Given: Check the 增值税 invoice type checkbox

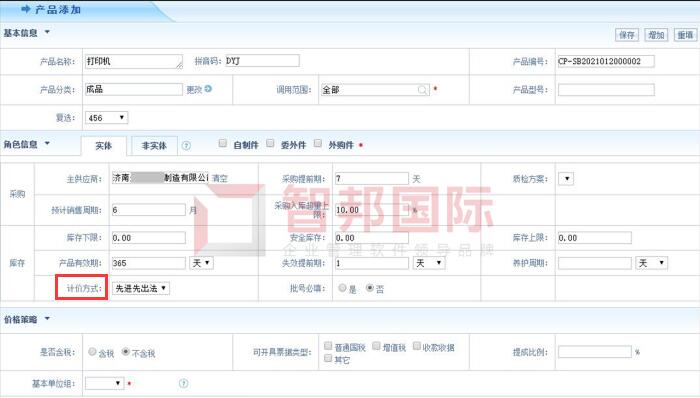Looking at the screenshot, I should pos(376,346).
